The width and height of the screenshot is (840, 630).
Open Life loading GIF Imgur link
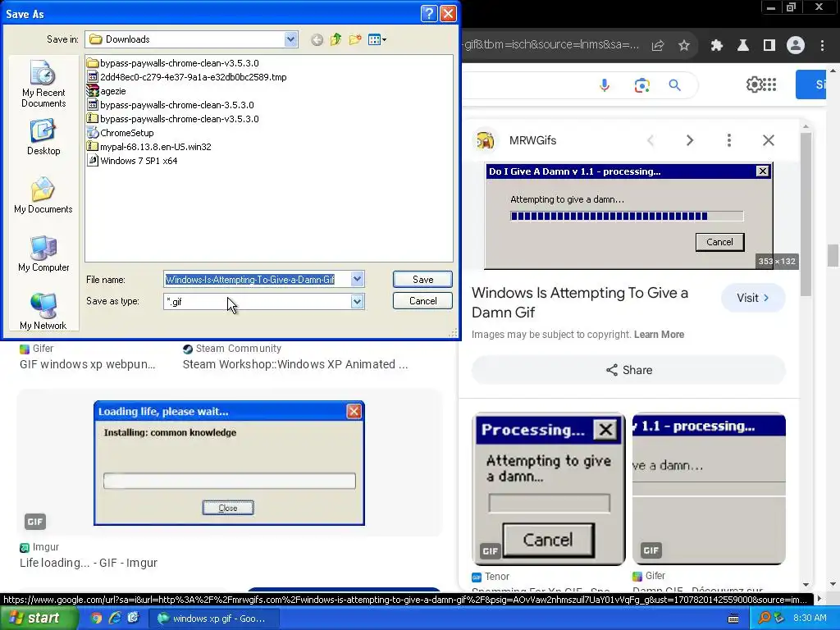coord(89,563)
